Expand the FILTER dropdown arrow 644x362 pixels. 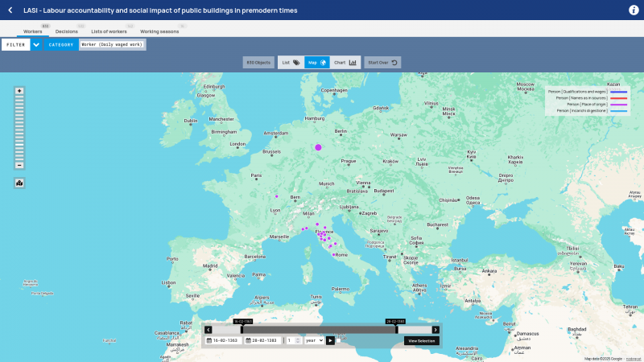pyautogui.click(x=36, y=45)
